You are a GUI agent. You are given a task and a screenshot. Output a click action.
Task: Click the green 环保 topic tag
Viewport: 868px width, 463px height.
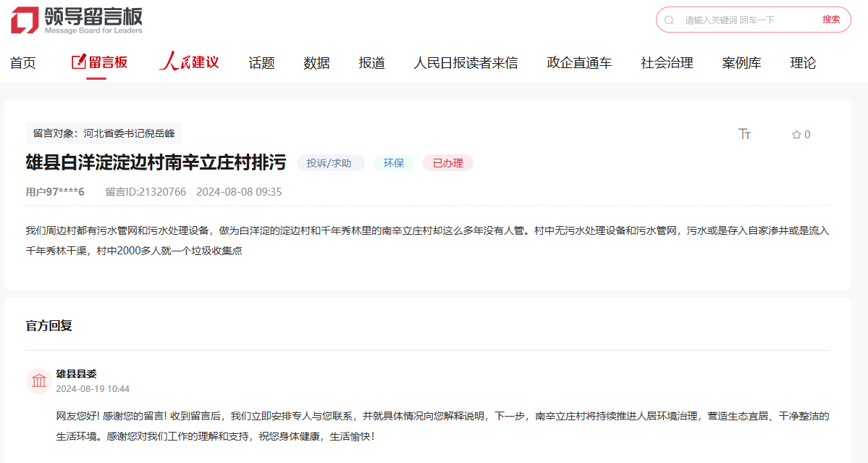click(394, 163)
